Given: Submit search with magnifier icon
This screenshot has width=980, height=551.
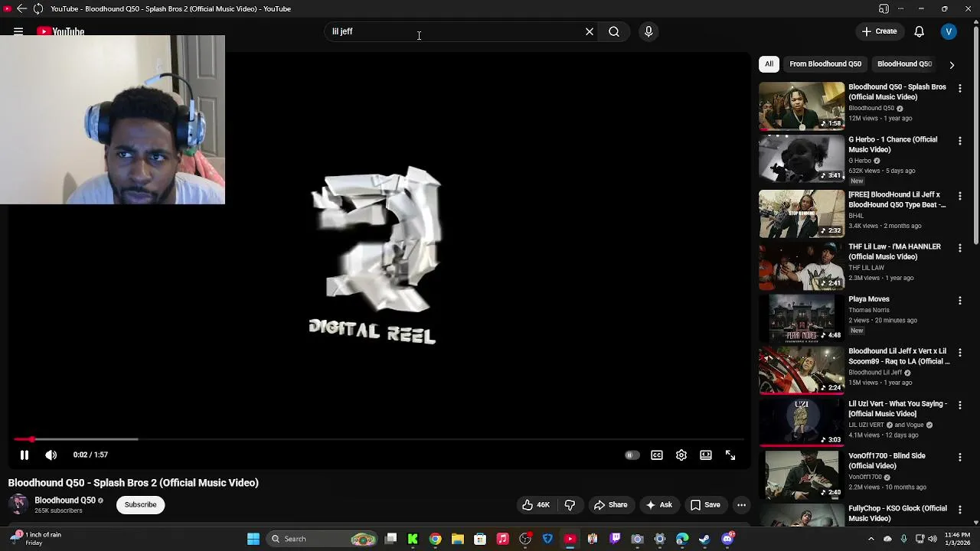Looking at the screenshot, I should (x=614, y=31).
